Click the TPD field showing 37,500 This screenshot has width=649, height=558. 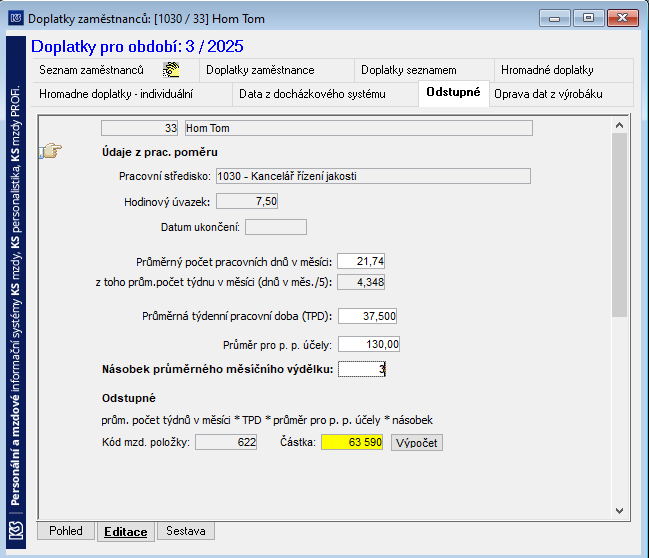[368, 316]
